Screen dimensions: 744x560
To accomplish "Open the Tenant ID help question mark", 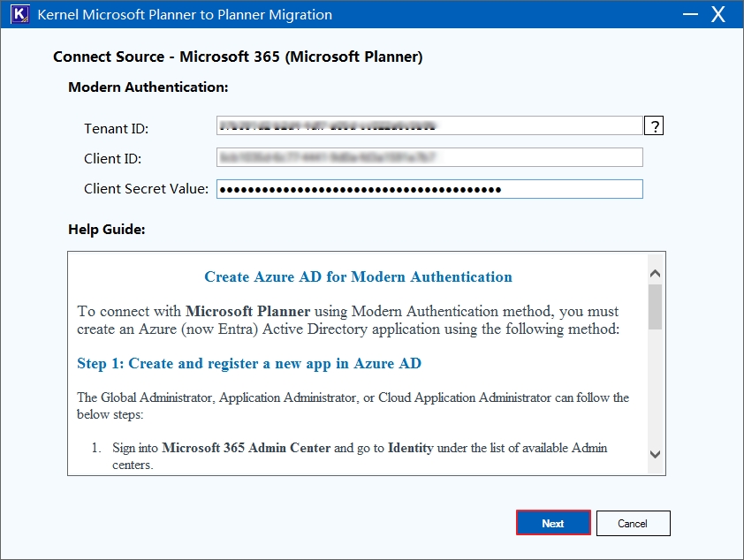I will (654, 125).
